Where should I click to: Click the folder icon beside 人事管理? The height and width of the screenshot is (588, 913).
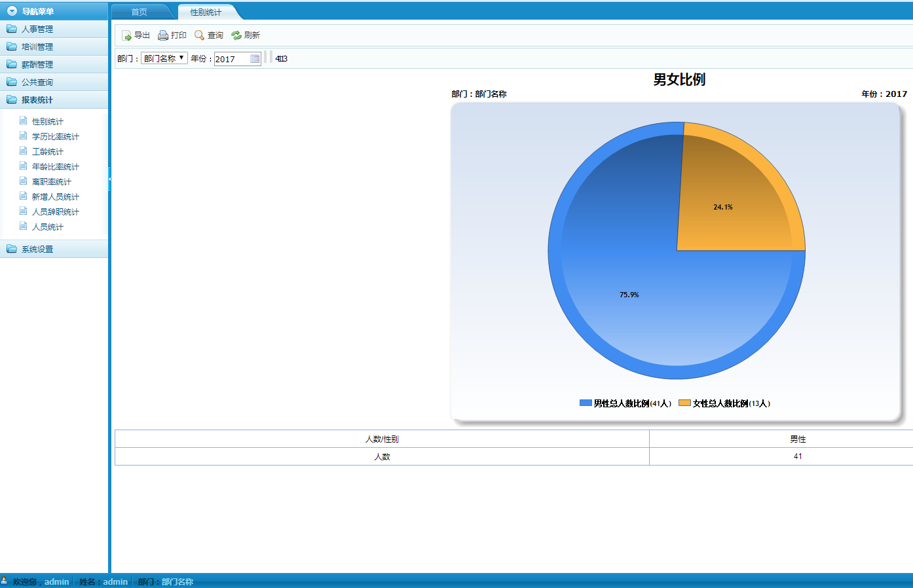(x=12, y=29)
